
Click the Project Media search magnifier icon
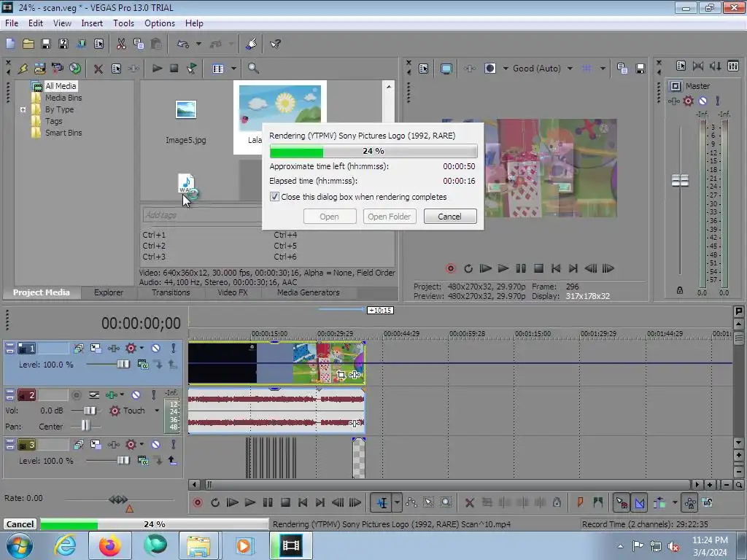coord(253,69)
